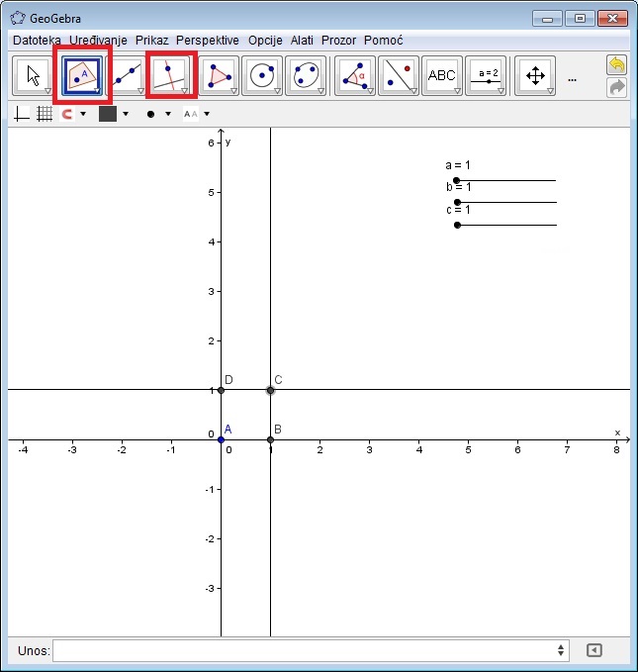The width and height of the screenshot is (638, 672).
Task: Click the label 'b = 1'
Action: click(458, 187)
